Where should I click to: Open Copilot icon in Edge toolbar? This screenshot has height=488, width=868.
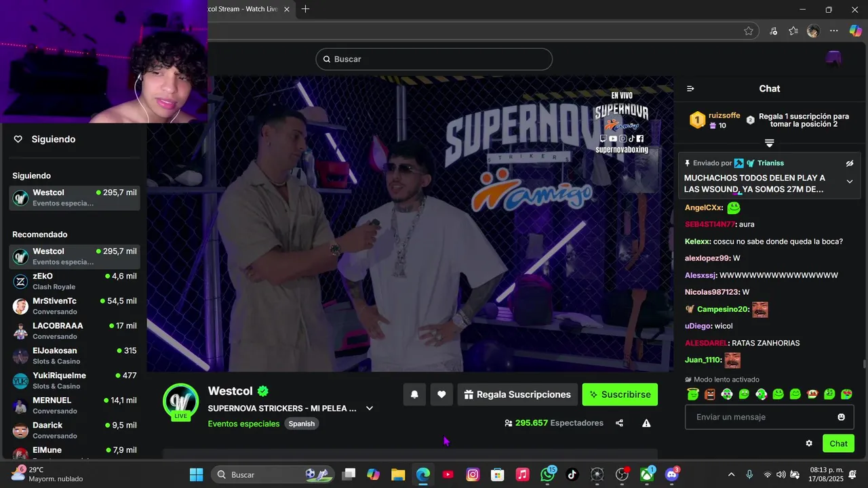click(855, 30)
